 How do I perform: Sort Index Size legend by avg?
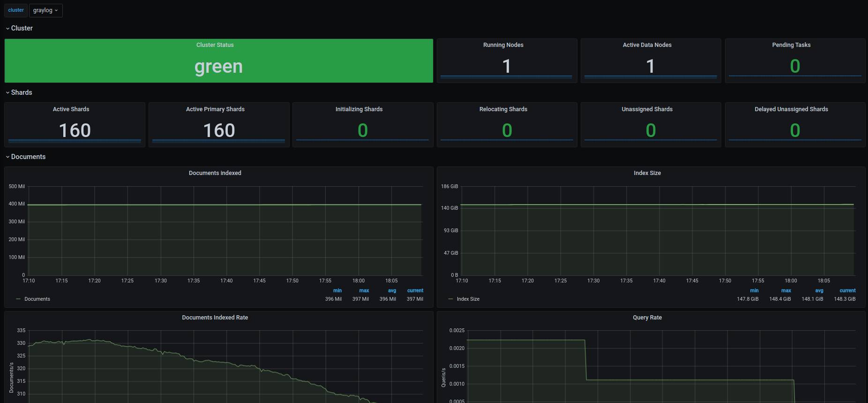coord(819,290)
